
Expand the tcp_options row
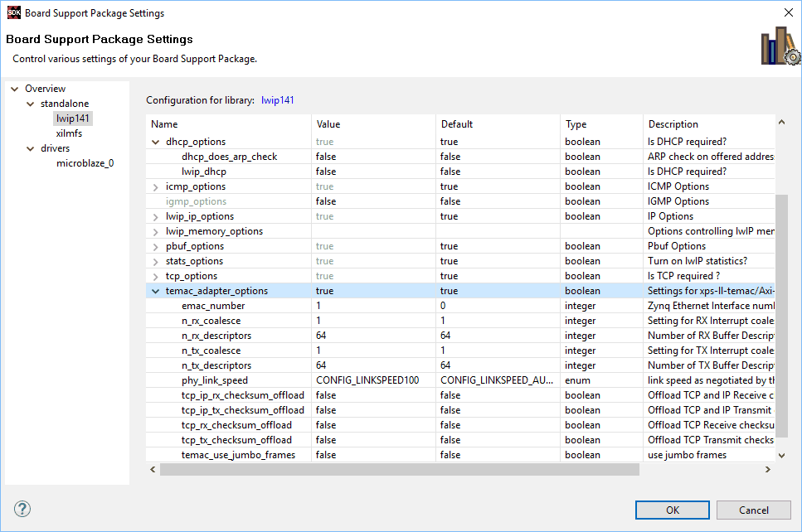pyautogui.click(x=155, y=276)
